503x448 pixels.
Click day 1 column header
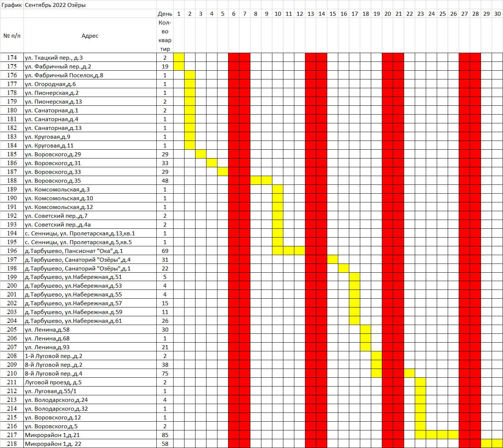coord(179,14)
